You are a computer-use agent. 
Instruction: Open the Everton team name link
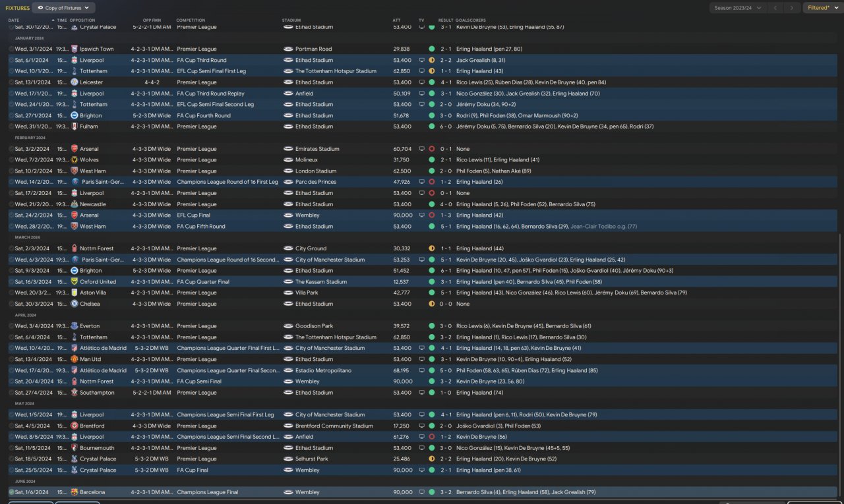pyautogui.click(x=89, y=326)
